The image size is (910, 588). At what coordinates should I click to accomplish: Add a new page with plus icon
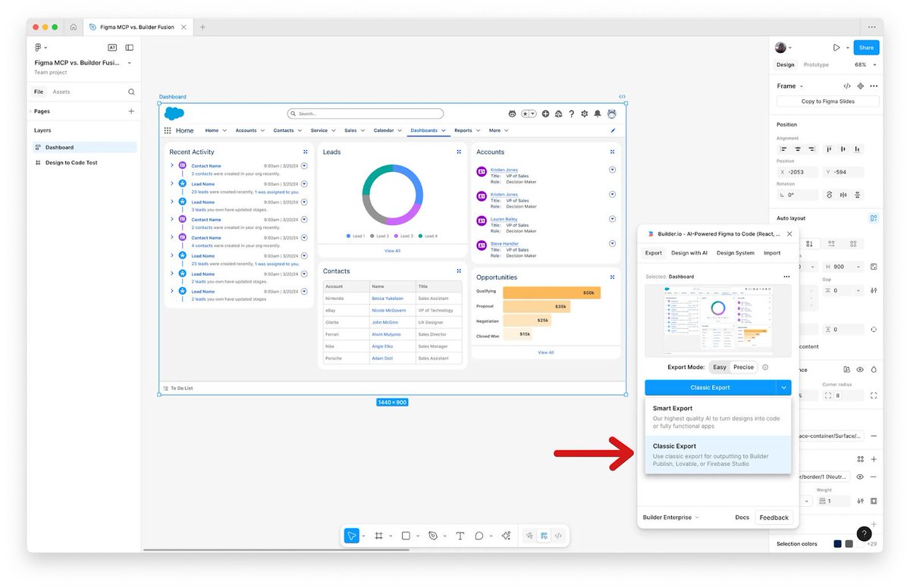(131, 111)
